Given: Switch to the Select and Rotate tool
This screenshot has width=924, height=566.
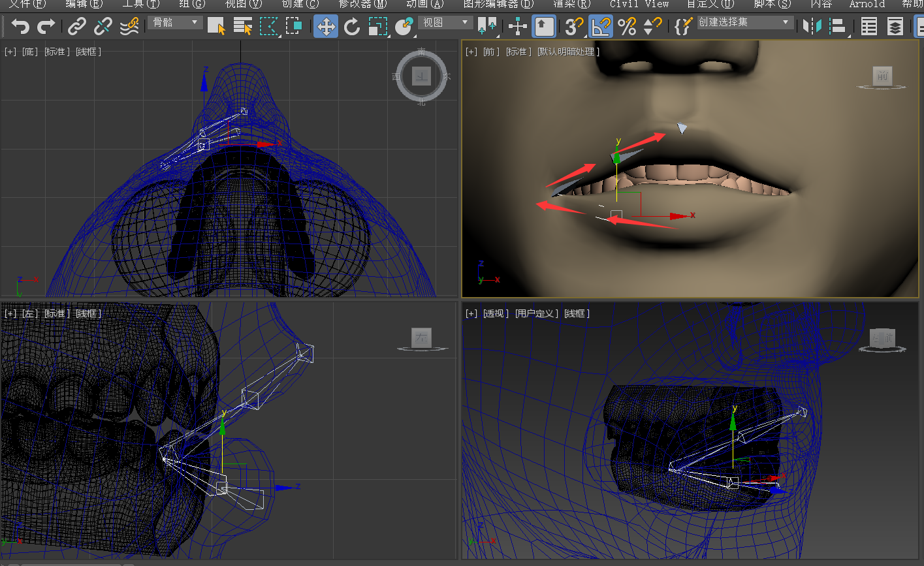Looking at the screenshot, I should [x=352, y=27].
